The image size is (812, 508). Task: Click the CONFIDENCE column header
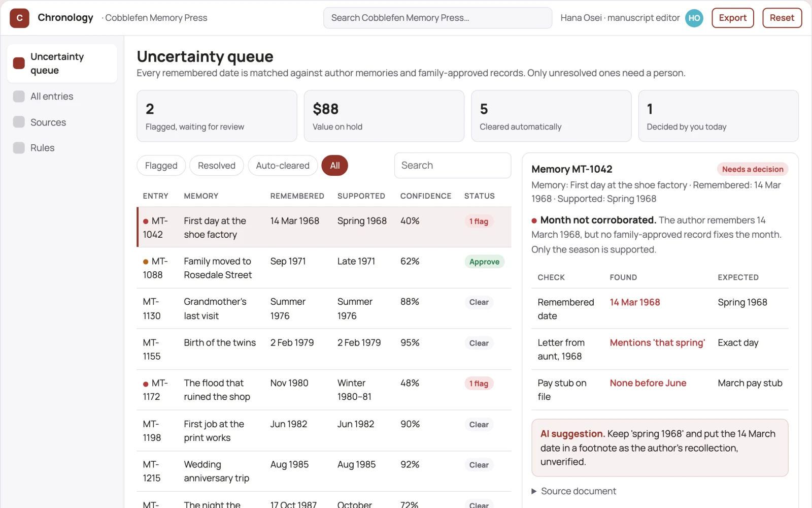pos(425,196)
